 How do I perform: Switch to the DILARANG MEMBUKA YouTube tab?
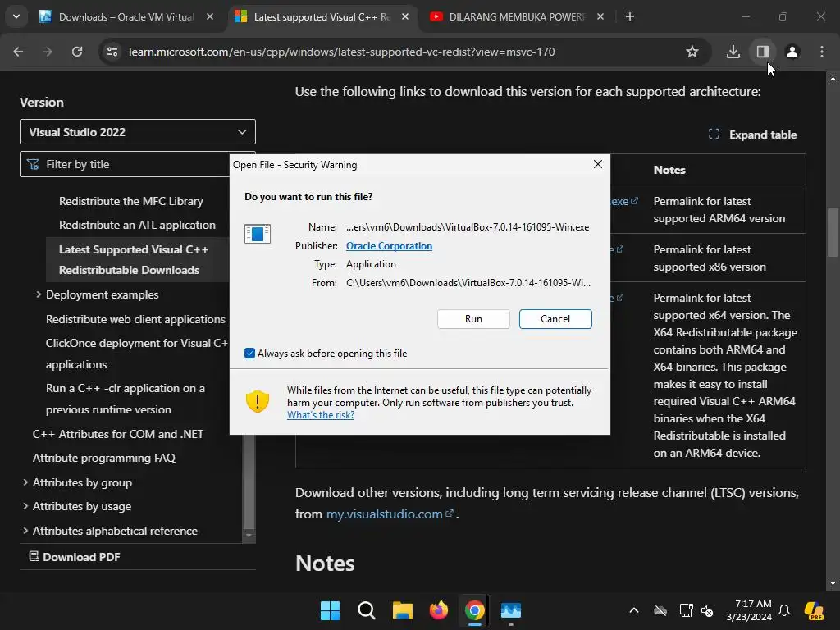tap(517, 16)
